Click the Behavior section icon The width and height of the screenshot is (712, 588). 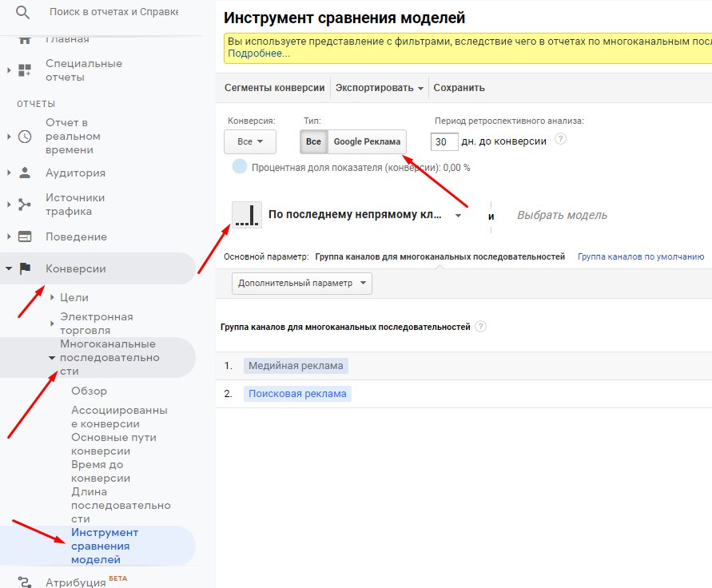point(25,236)
